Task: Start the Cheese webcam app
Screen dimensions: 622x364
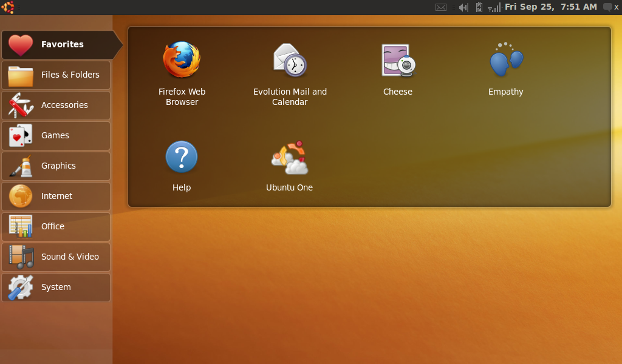Action: (x=398, y=69)
